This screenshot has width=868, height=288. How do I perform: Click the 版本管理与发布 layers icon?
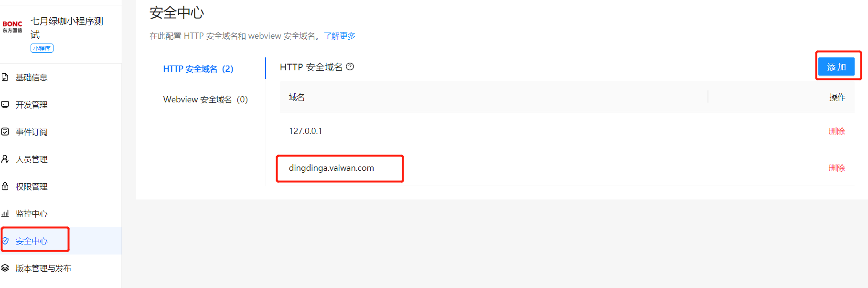click(x=5, y=268)
